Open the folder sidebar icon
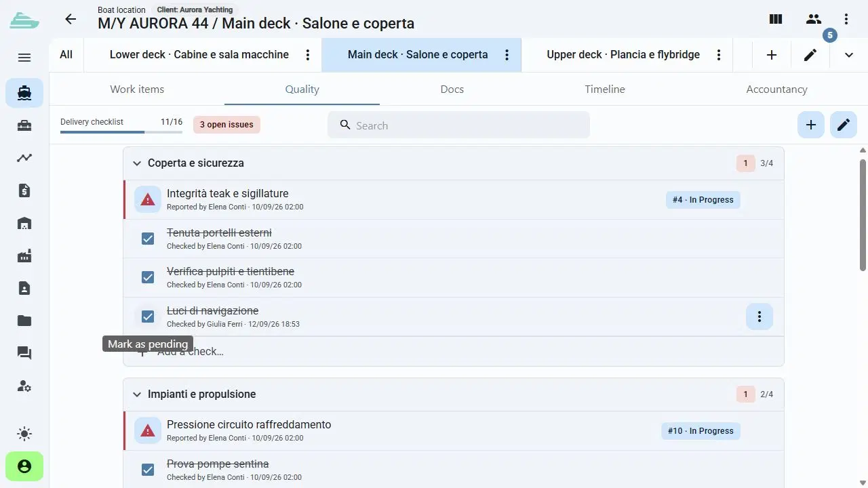The height and width of the screenshot is (488, 868). pyautogui.click(x=24, y=321)
